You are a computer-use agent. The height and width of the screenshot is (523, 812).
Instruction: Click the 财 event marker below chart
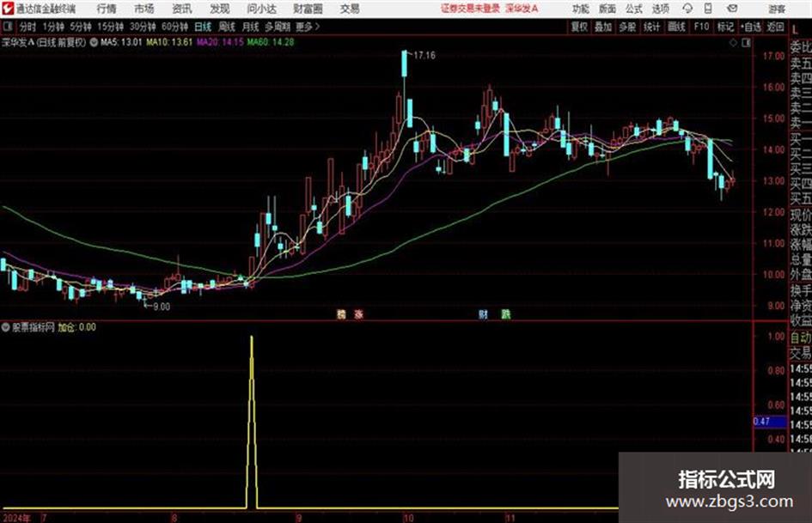pos(483,313)
